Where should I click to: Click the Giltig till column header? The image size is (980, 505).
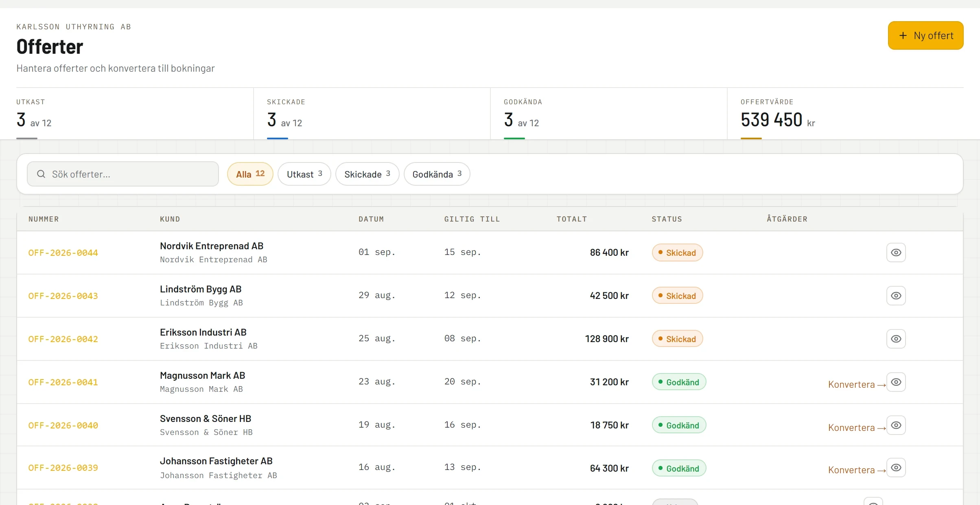472,219
